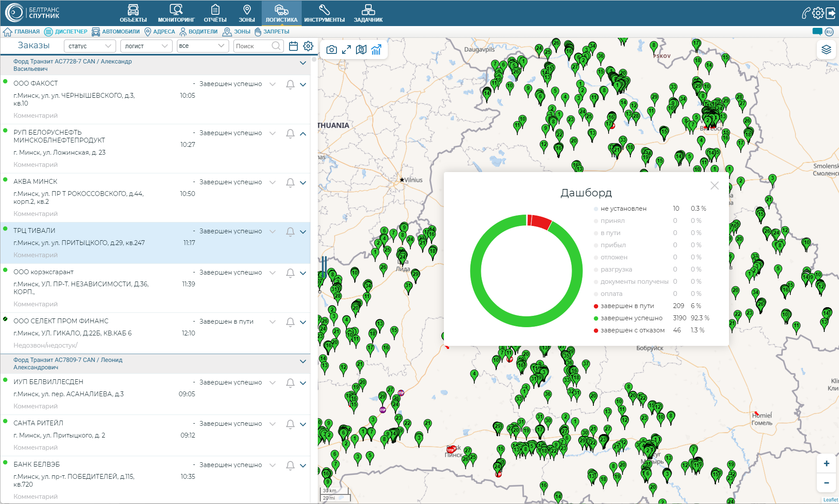This screenshot has height=504, width=839.
Task: Click the camera snapshot icon on map
Action: (331, 50)
